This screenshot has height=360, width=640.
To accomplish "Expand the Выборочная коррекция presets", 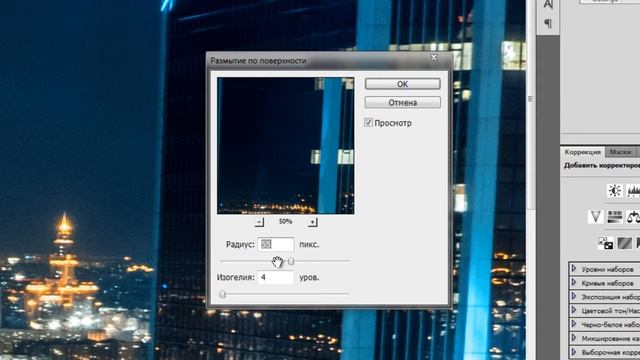I will (574, 351).
